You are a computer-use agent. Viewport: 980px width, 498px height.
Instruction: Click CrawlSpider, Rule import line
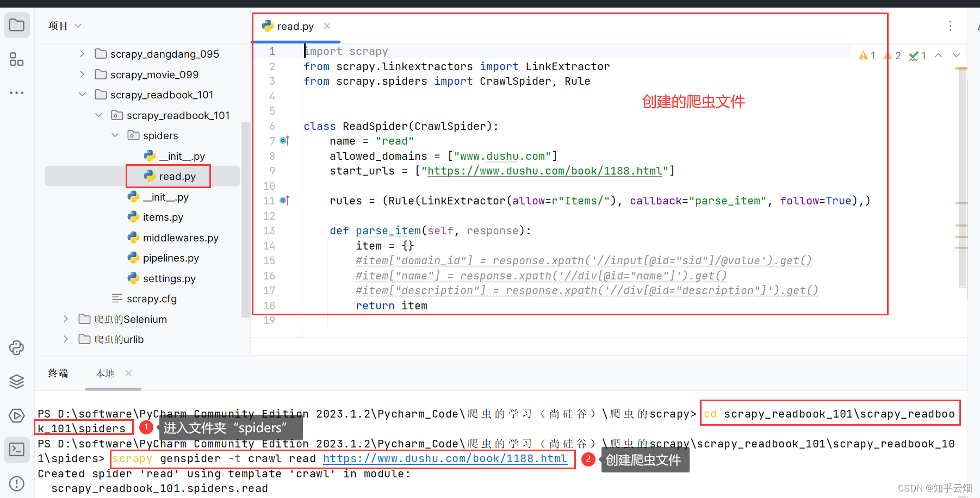tap(447, 81)
